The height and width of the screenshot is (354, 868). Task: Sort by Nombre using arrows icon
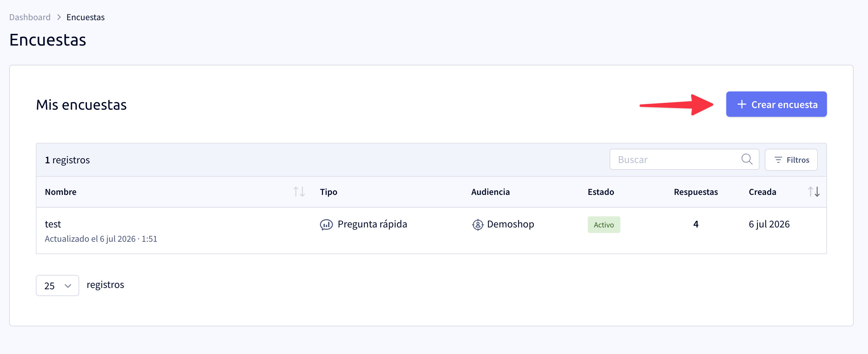point(299,192)
